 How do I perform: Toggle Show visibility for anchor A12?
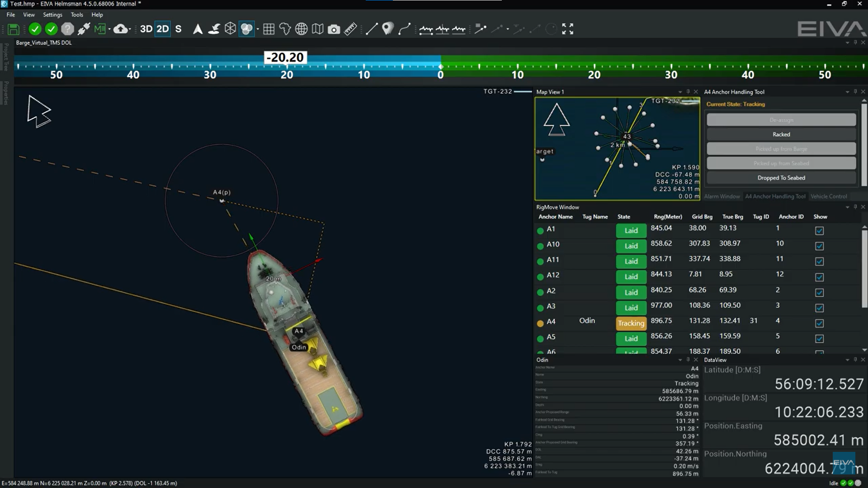(820, 277)
